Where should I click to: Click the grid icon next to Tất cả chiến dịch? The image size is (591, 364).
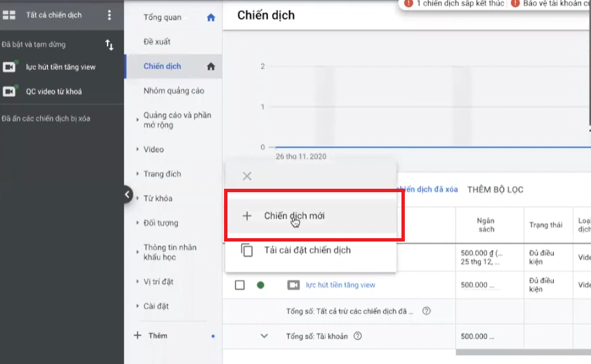pyautogui.click(x=9, y=15)
